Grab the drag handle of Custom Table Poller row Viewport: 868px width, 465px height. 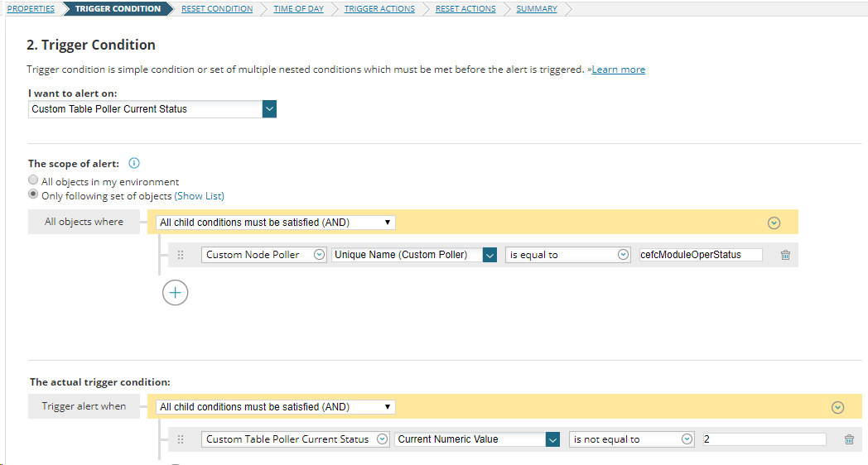pos(181,439)
